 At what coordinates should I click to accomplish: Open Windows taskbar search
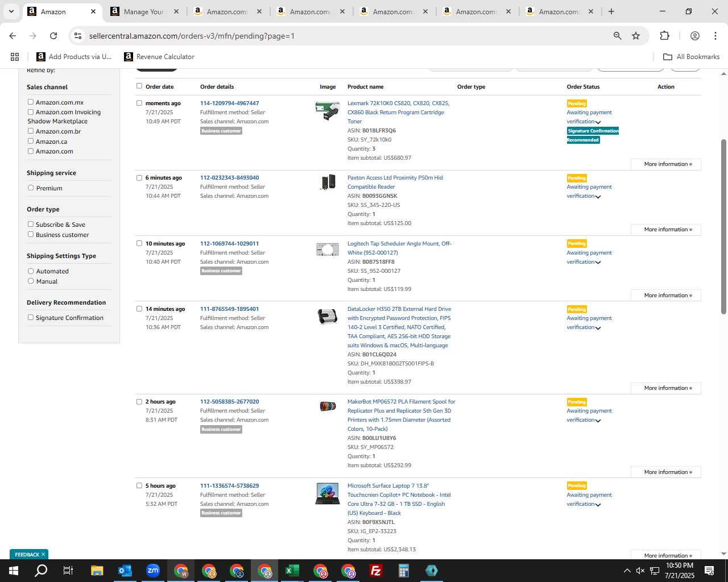41,571
